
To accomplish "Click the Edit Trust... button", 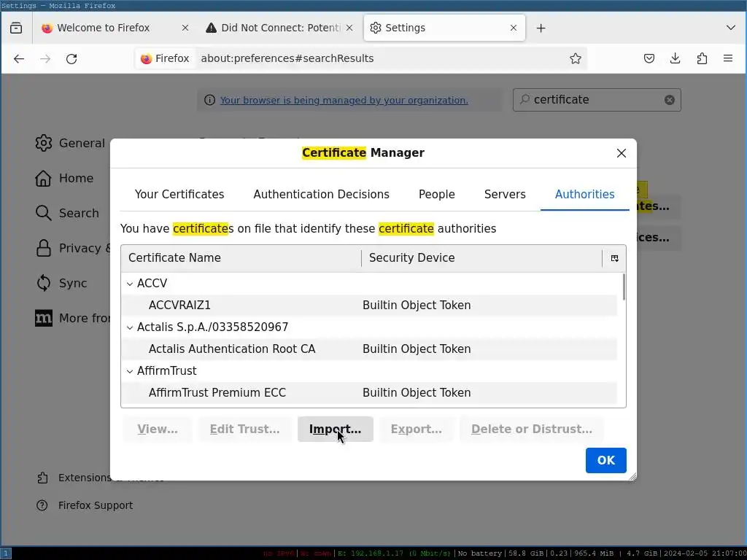I will pyautogui.click(x=244, y=429).
